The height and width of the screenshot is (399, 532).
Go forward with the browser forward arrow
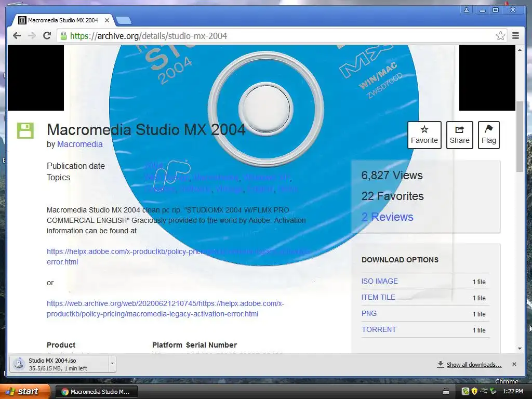click(32, 36)
